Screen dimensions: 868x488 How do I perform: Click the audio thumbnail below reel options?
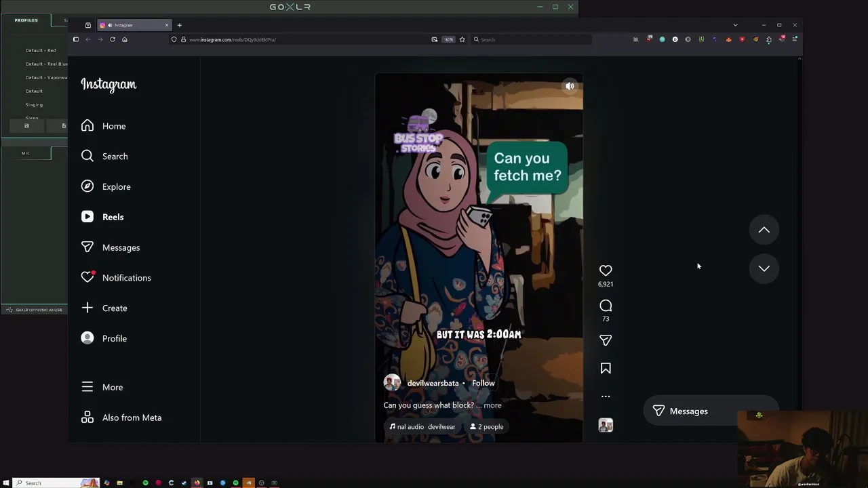pos(606,425)
